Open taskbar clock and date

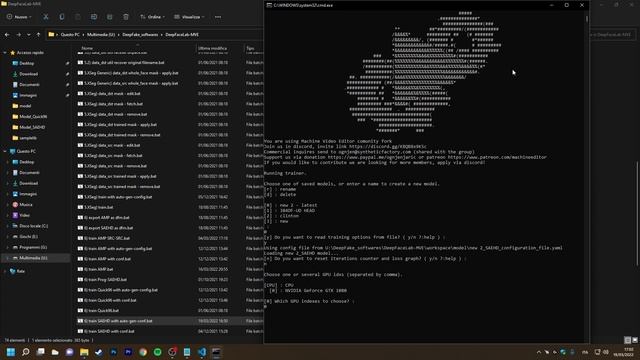623,352
